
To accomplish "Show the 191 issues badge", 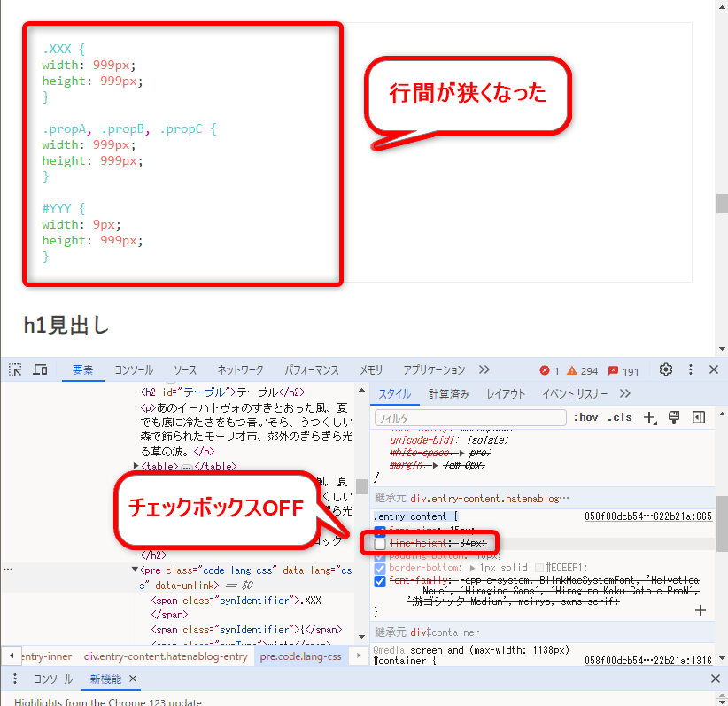I will point(623,370).
